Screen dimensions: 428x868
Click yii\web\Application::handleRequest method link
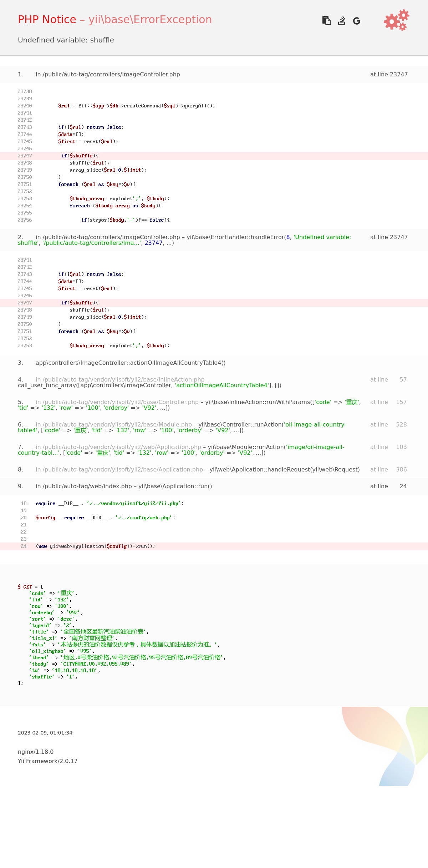tap(260, 470)
